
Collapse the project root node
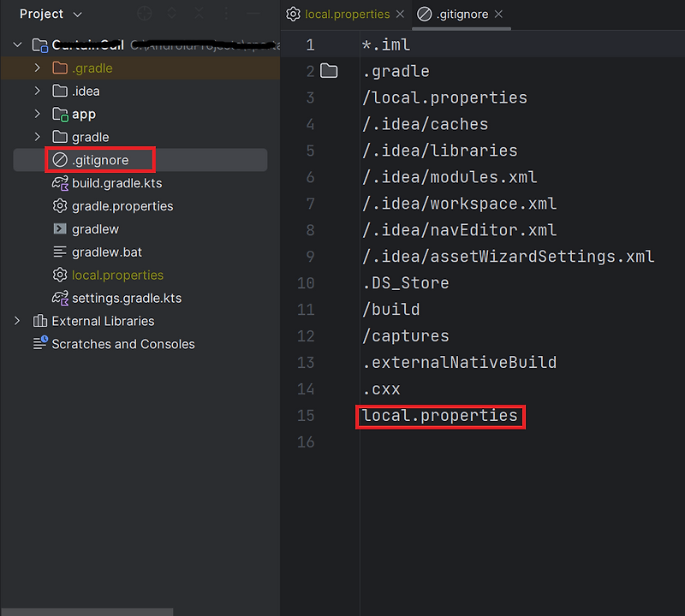17,44
